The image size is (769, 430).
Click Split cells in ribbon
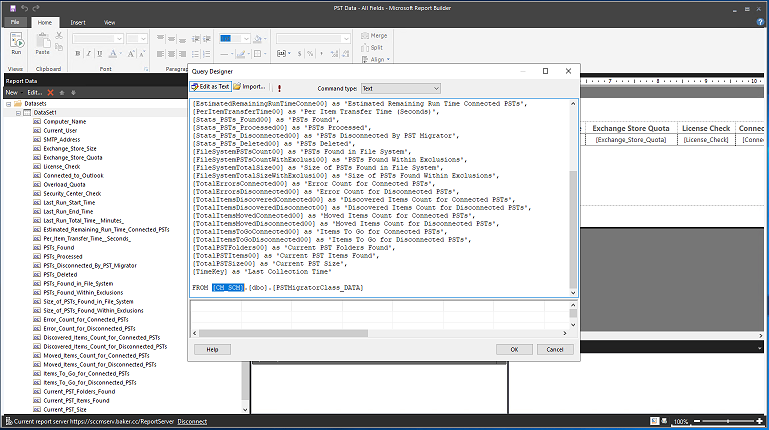(372, 48)
